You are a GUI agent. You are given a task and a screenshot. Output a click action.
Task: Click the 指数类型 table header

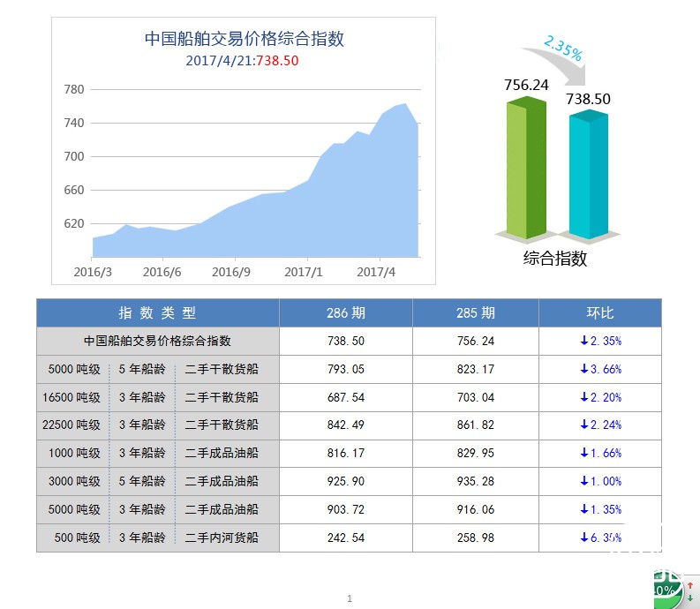[157, 313]
